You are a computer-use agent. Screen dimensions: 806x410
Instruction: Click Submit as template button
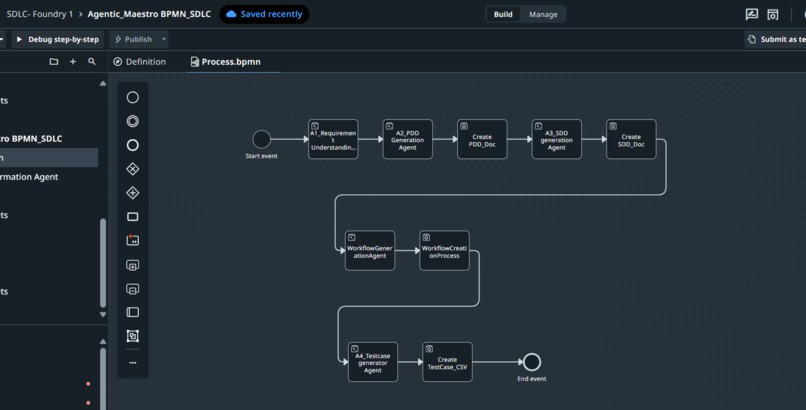tap(776, 39)
